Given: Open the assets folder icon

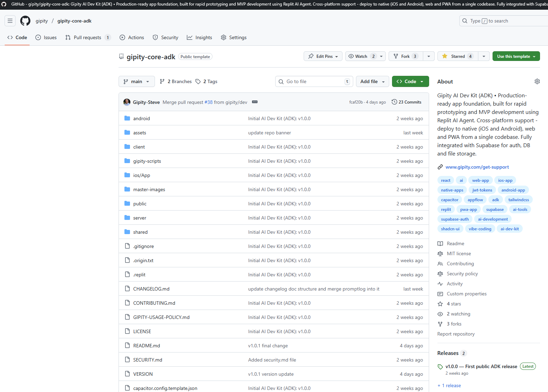Looking at the screenshot, I should click(x=127, y=133).
